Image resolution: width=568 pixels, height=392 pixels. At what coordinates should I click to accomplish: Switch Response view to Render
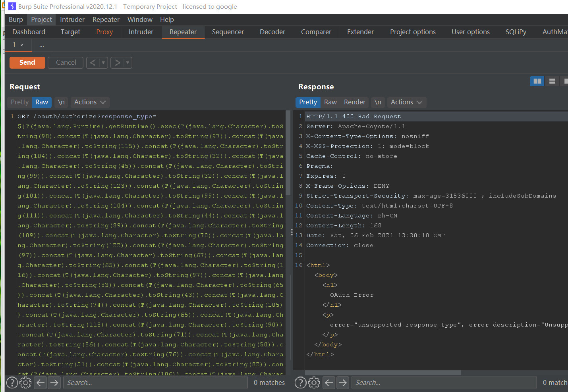[355, 102]
